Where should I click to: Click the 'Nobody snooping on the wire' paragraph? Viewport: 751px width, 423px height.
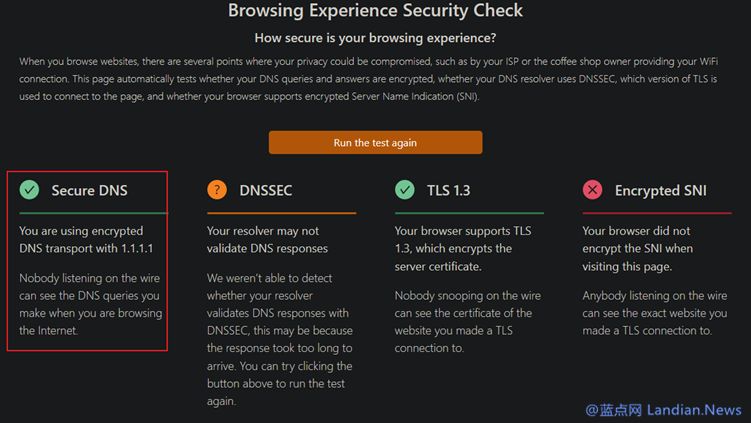coord(467,322)
